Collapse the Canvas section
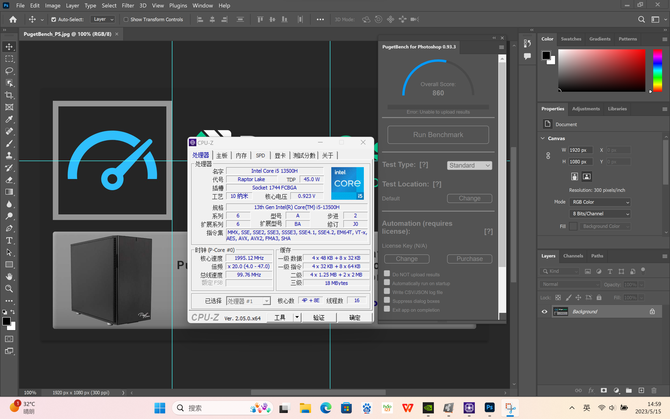Image resolution: width=670 pixels, height=419 pixels. (x=543, y=138)
